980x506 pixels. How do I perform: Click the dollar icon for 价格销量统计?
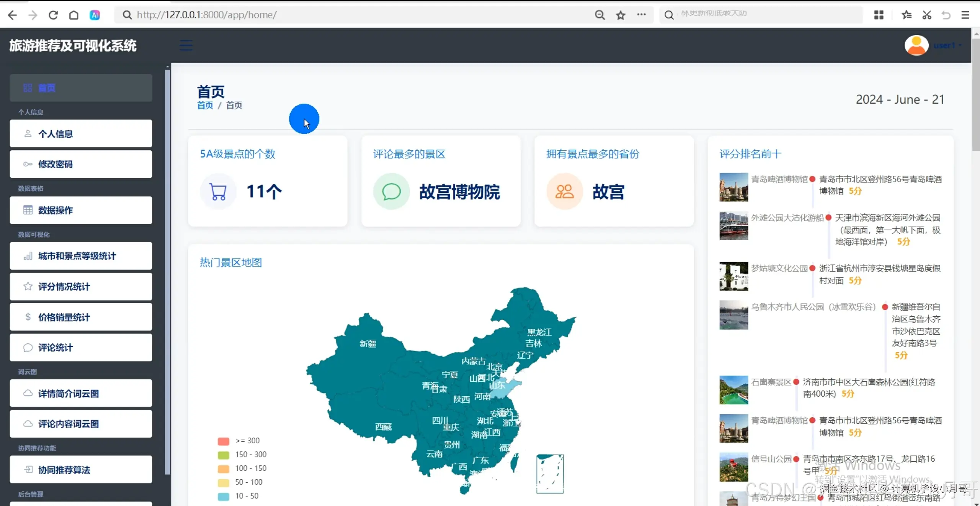pyautogui.click(x=28, y=317)
